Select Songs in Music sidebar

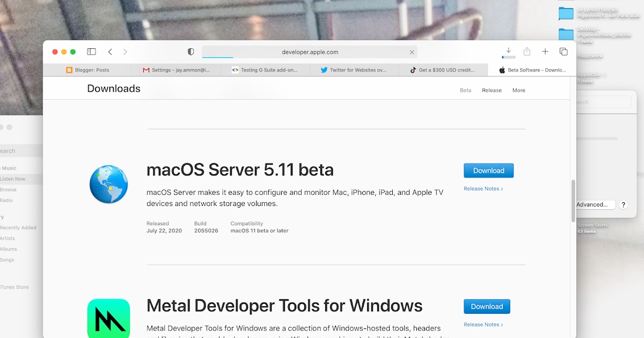7,260
